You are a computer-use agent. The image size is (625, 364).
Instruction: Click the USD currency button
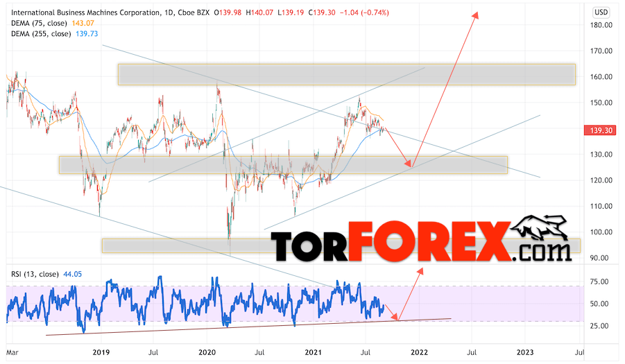(x=601, y=12)
